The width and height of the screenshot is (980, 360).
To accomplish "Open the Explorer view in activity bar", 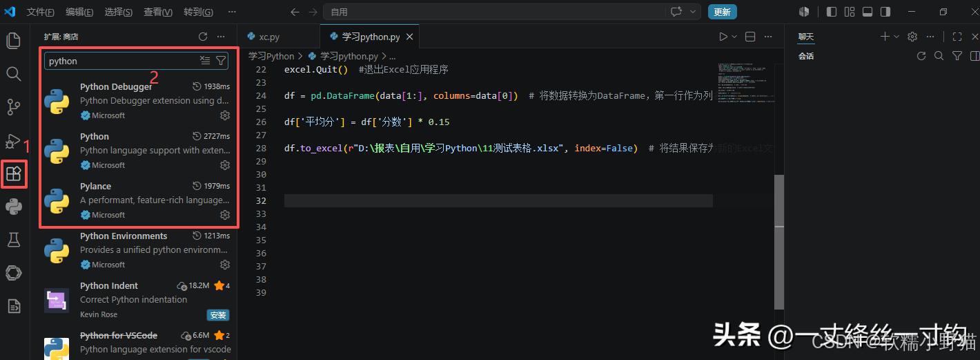I will pyautogui.click(x=13, y=40).
